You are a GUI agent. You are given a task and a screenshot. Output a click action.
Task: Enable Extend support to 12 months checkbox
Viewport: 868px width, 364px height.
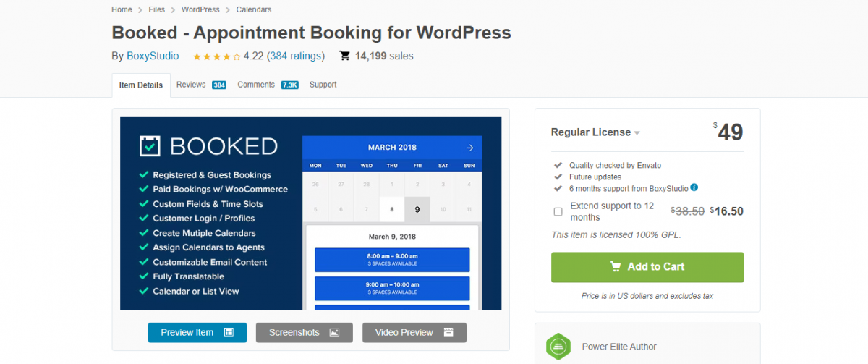click(558, 211)
